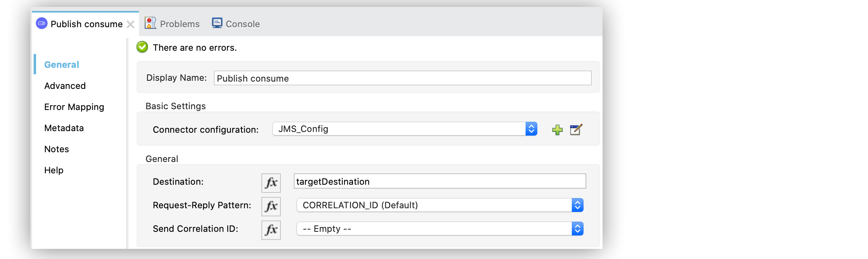The height and width of the screenshot is (259, 868).
Task: Toggle expression mode for Destination field
Action: [271, 183]
